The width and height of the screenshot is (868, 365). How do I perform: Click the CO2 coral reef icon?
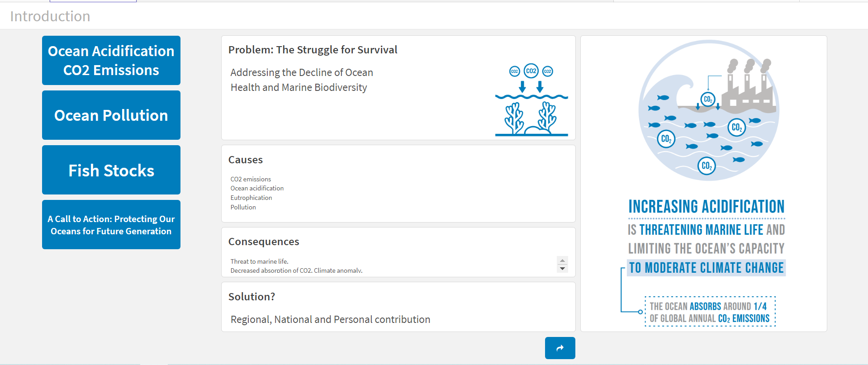(x=531, y=100)
